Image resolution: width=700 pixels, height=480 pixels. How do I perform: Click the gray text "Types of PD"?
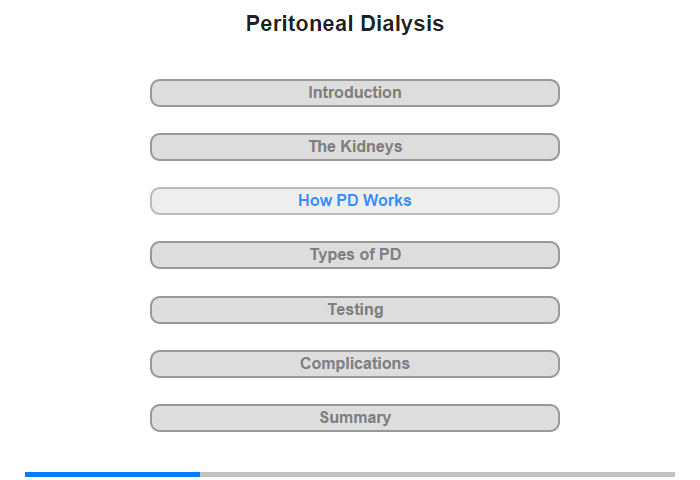pyautogui.click(x=355, y=255)
